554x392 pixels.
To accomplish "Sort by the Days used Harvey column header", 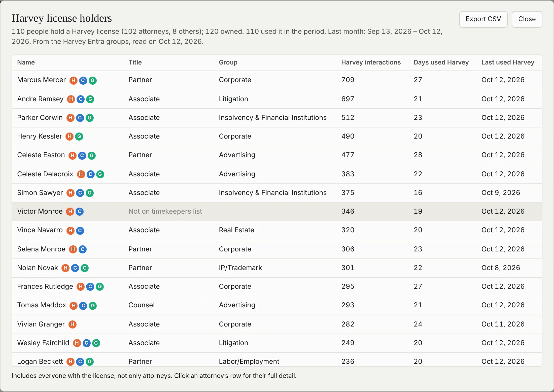I will (441, 62).
